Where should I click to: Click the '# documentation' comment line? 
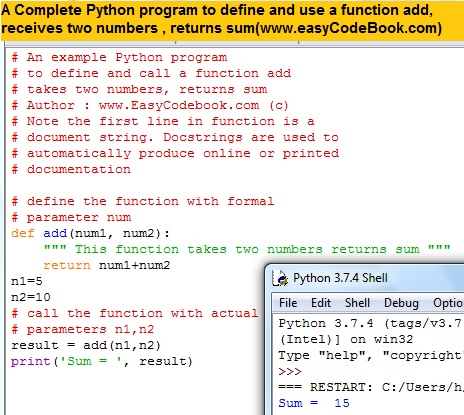[71, 169]
